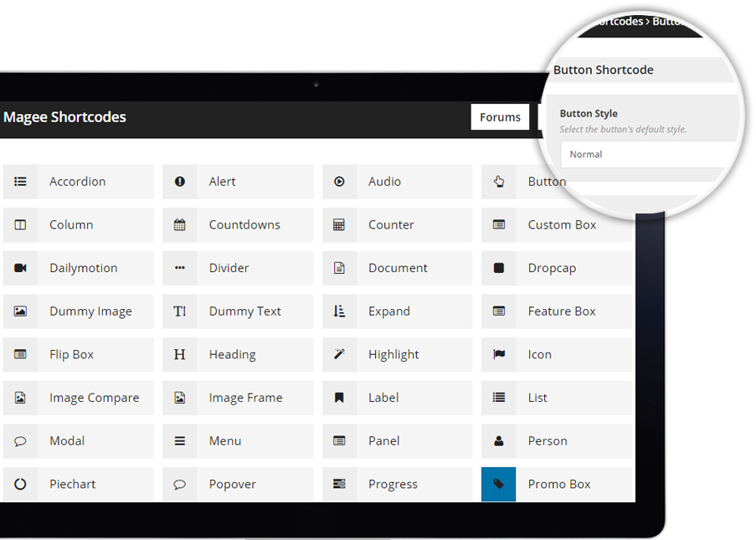The width and height of the screenshot is (756, 540).
Task: Click the Flip Box icon
Action: pyautogui.click(x=20, y=354)
